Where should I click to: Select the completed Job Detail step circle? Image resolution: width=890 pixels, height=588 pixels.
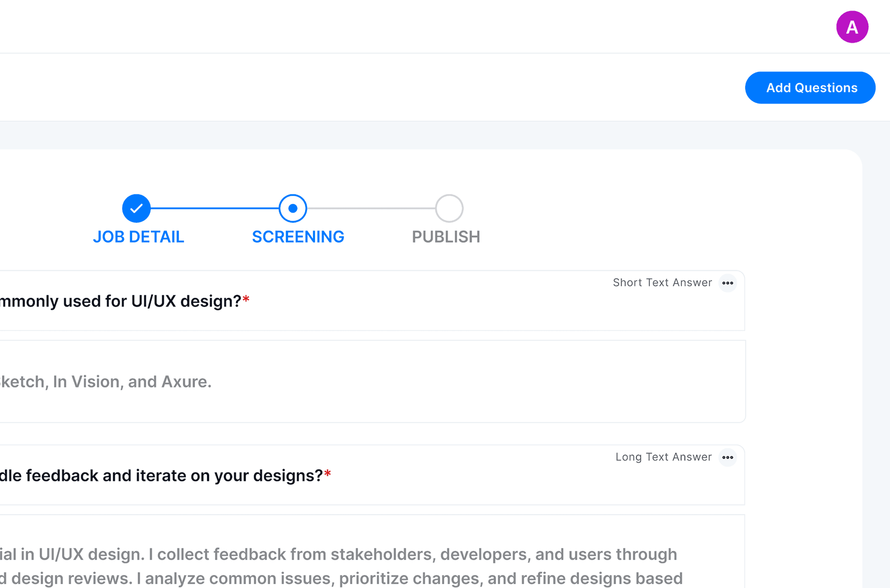point(136,208)
